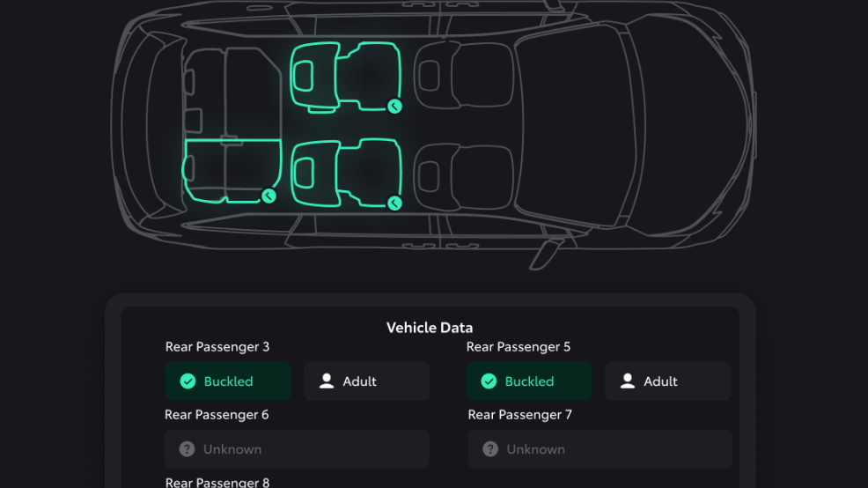
Task: Select the upper highlighted second-row seat outline
Action: point(348,77)
